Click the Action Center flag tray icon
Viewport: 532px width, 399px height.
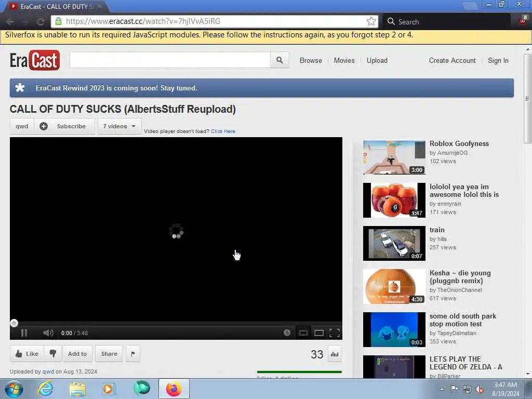tap(454, 389)
